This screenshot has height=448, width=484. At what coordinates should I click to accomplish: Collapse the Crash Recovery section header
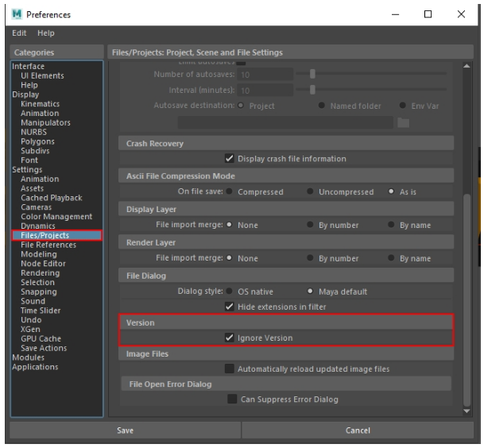286,144
